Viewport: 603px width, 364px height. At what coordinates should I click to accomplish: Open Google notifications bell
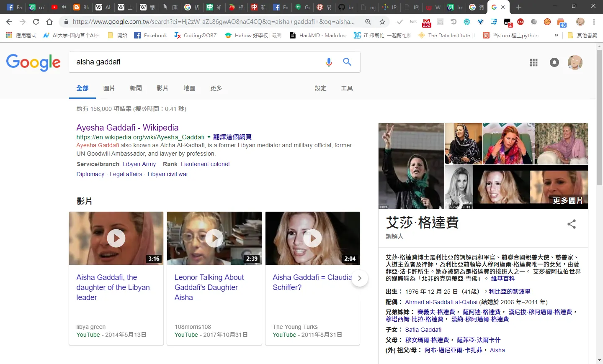tap(554, 62)
